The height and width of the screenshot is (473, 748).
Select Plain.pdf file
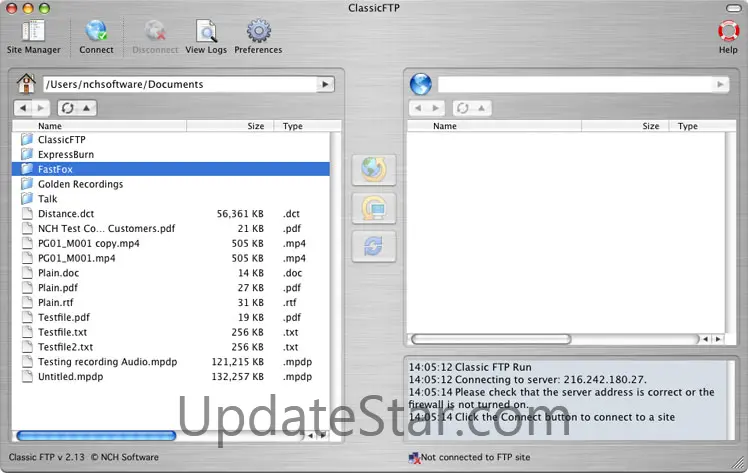[x=171, y=288]
